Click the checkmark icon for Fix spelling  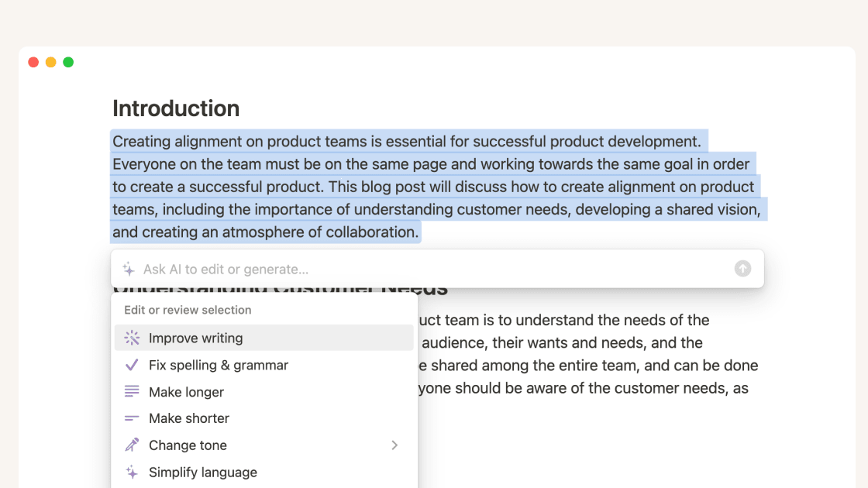(132, 365)
